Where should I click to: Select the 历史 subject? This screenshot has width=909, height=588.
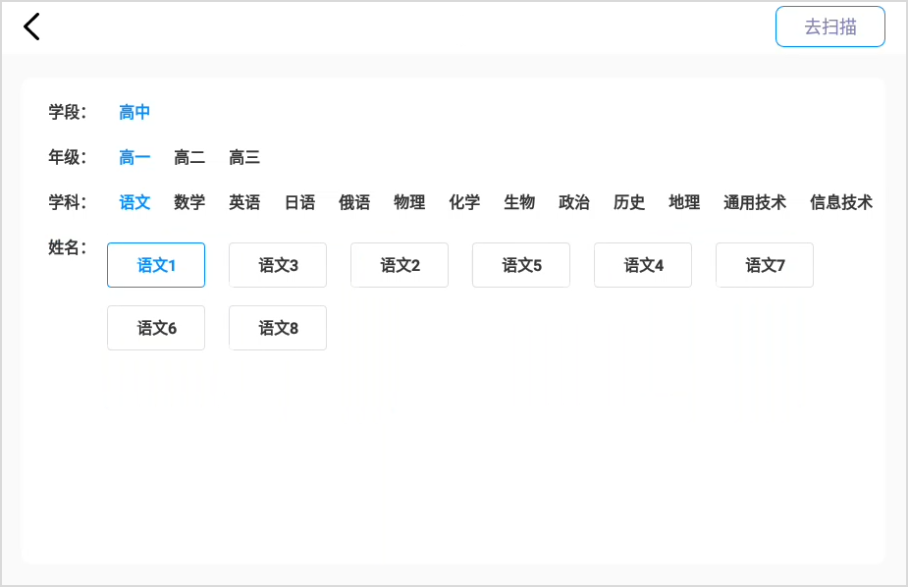(629, 202)
